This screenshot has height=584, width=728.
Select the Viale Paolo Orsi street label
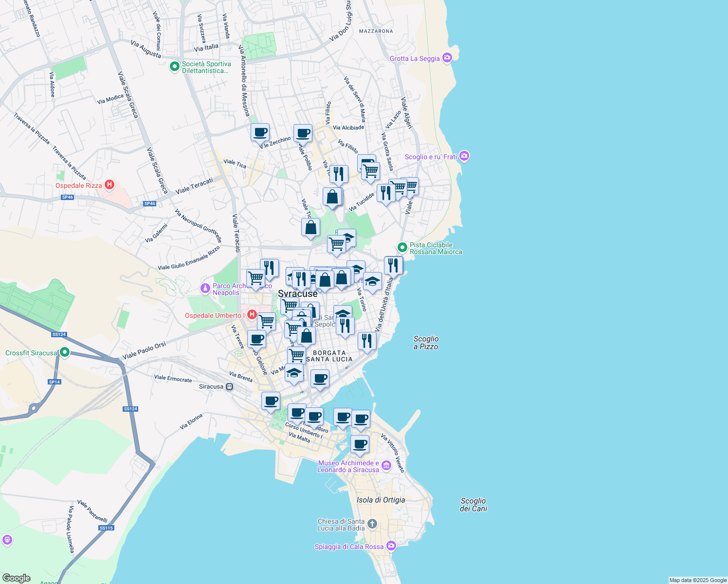144,350
